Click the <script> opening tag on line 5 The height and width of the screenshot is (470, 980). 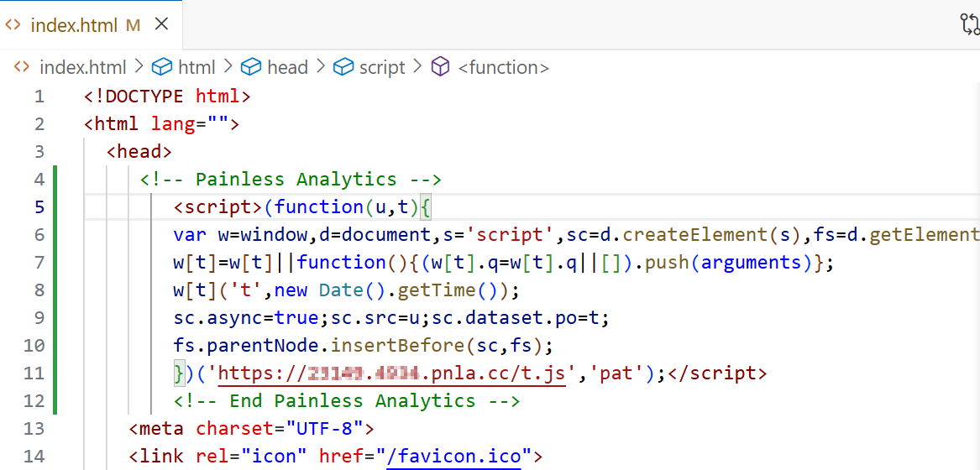click(218, 206)
